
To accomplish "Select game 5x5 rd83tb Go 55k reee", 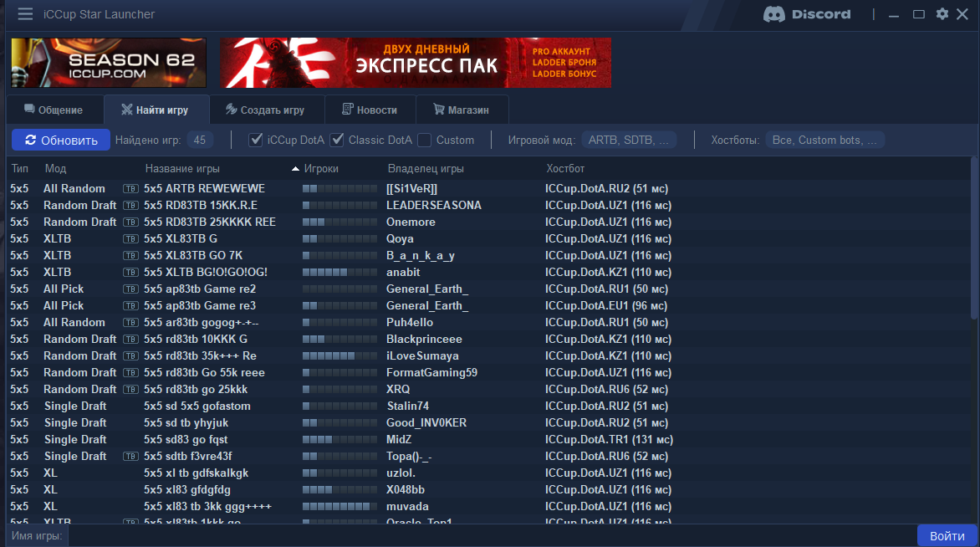I will tap(204, 372).
